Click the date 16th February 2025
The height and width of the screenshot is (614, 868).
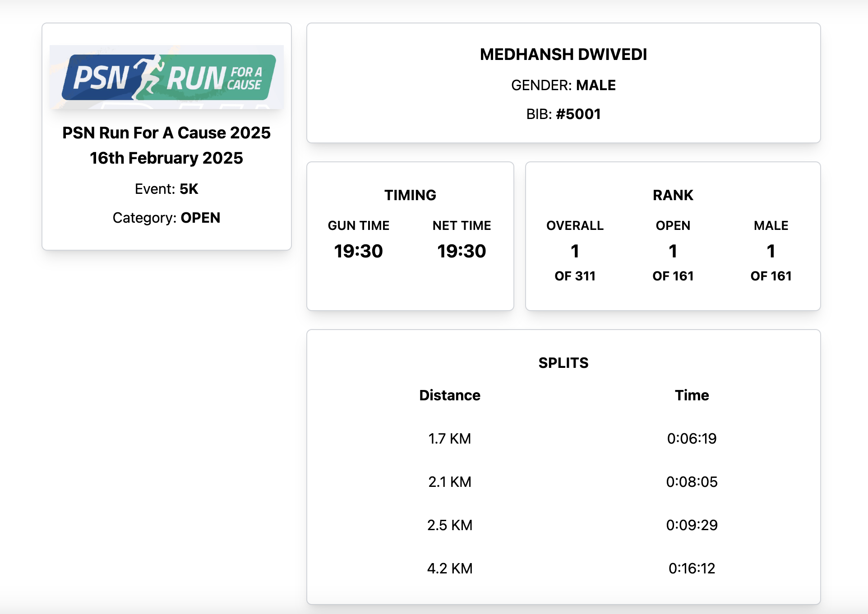click(x=166, y=158)
